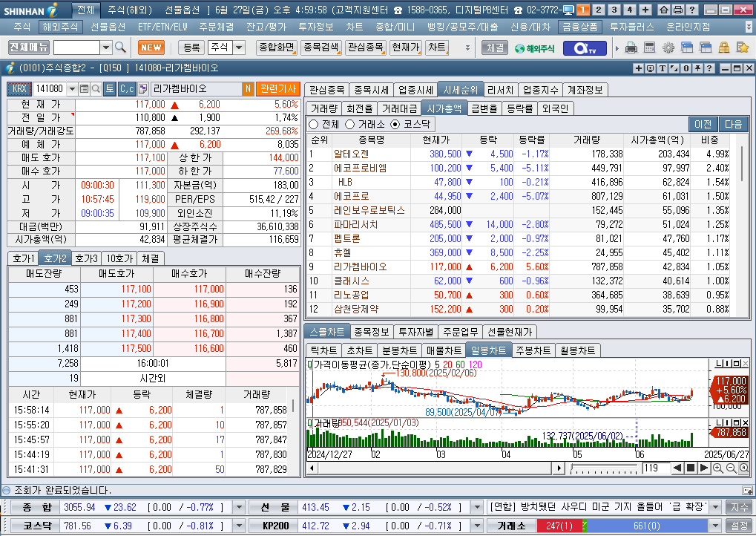Zoom out on the chart
Image resolution: width=756 pixels, height=536 pixels.
[x=731, y=468]
